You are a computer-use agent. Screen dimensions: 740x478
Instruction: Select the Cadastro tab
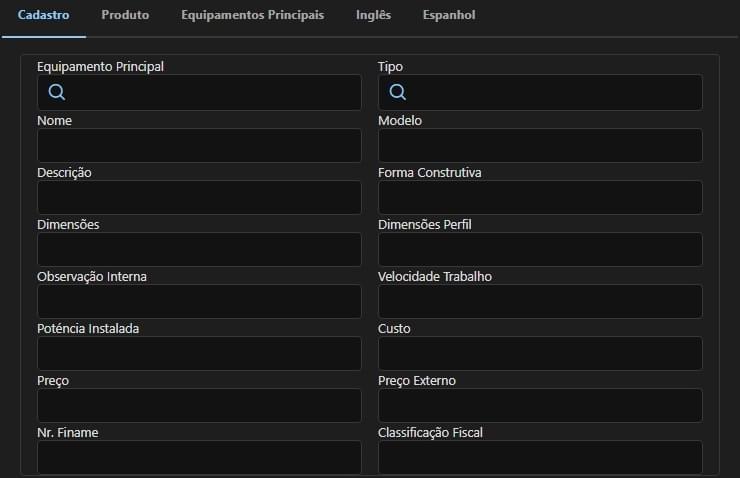[x=43, y=16]
